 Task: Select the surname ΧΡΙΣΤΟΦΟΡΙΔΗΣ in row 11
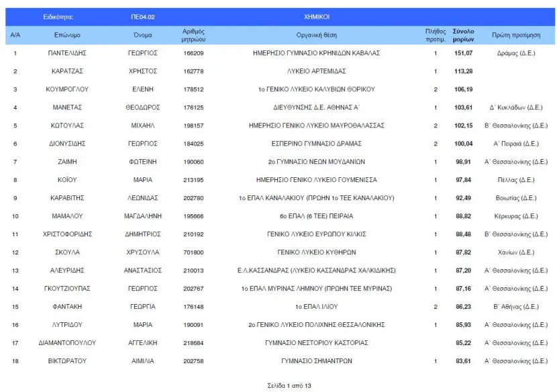coord(67,234)
